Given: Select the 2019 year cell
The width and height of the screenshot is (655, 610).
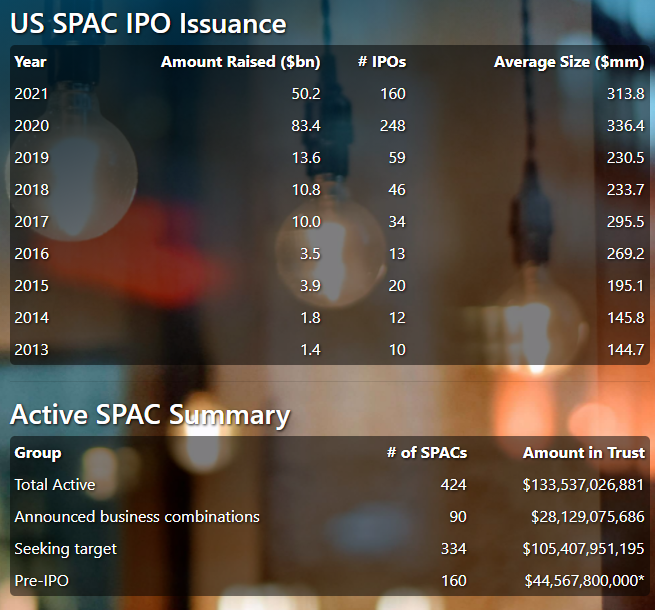Looking at the screenshot, I should pos(32,158).
